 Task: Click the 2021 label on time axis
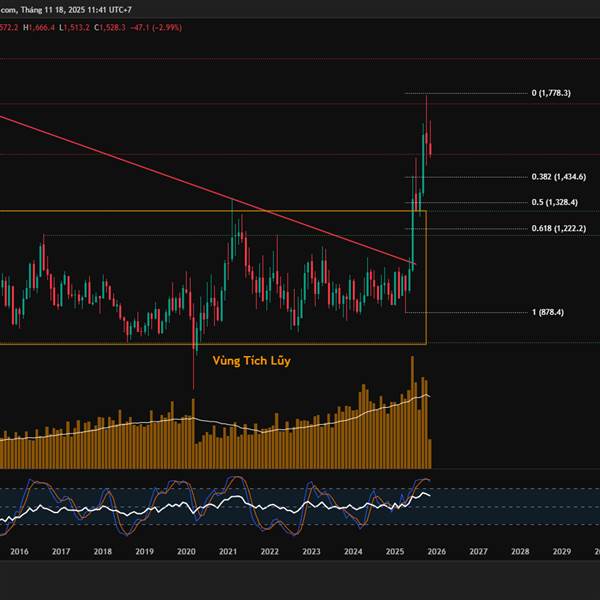coord(228,551)
